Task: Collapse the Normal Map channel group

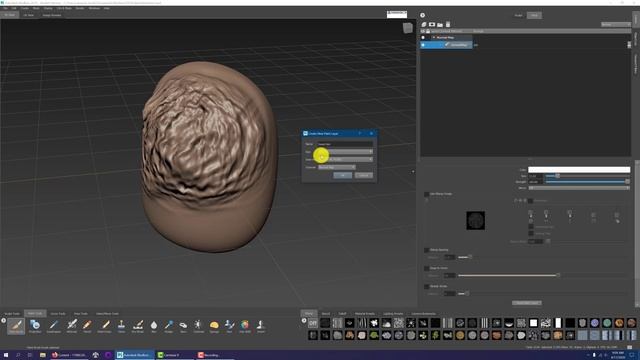Action: click(x=434, y=38)
